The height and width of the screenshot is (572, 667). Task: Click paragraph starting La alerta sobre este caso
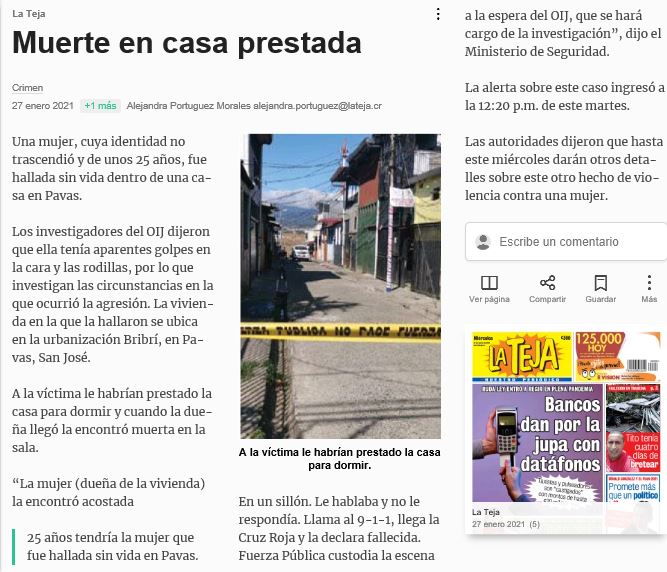pyautogui.click(x=564, y=97)
